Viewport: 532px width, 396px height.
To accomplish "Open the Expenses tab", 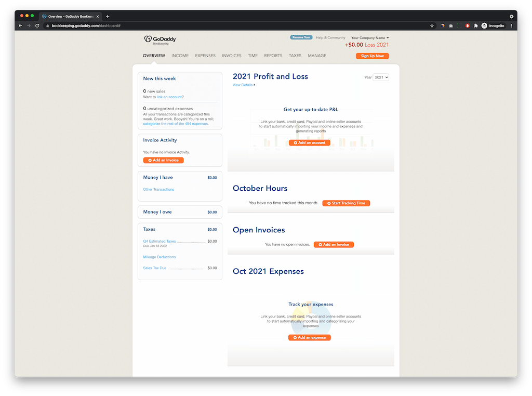I will [x=205, y=56].
